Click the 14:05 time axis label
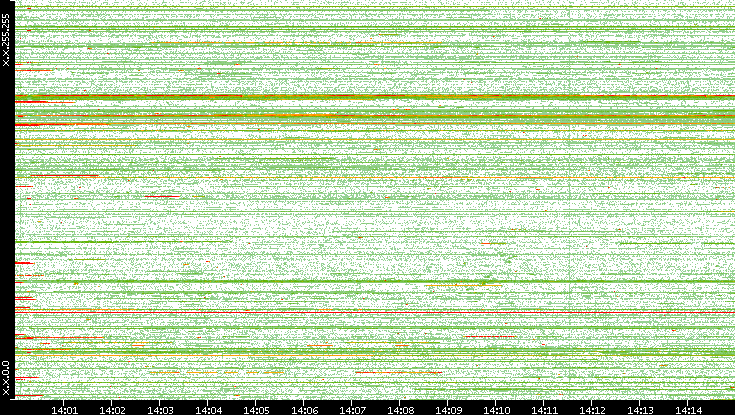This screenshot has width=735, height=415. 256,410
